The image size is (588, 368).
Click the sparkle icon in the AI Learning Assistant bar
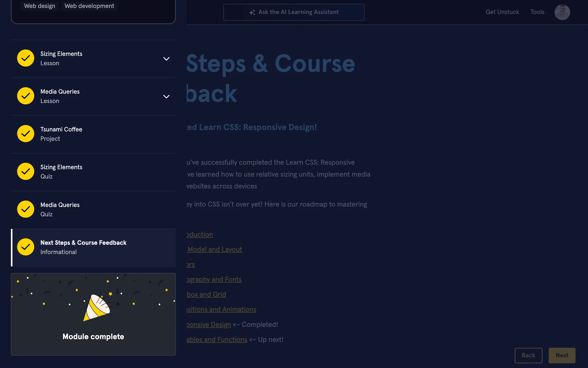pos(252,12)
